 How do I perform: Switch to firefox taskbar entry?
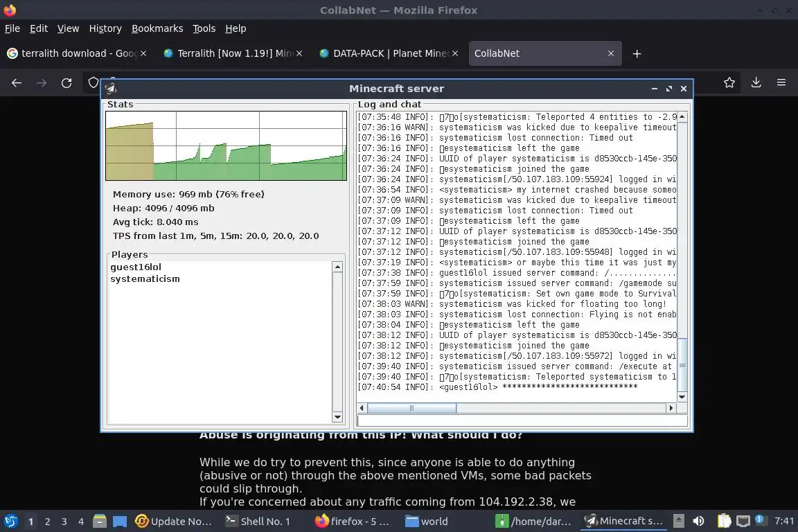(x=352, y=522)
